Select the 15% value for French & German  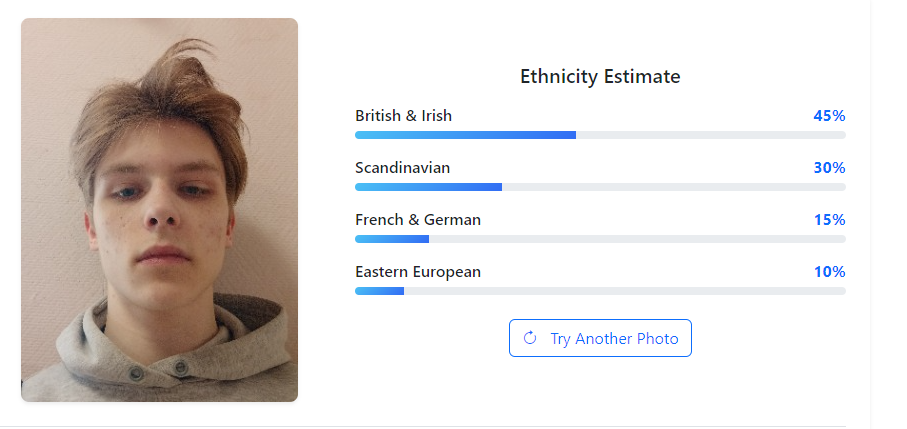click(829, 220)
